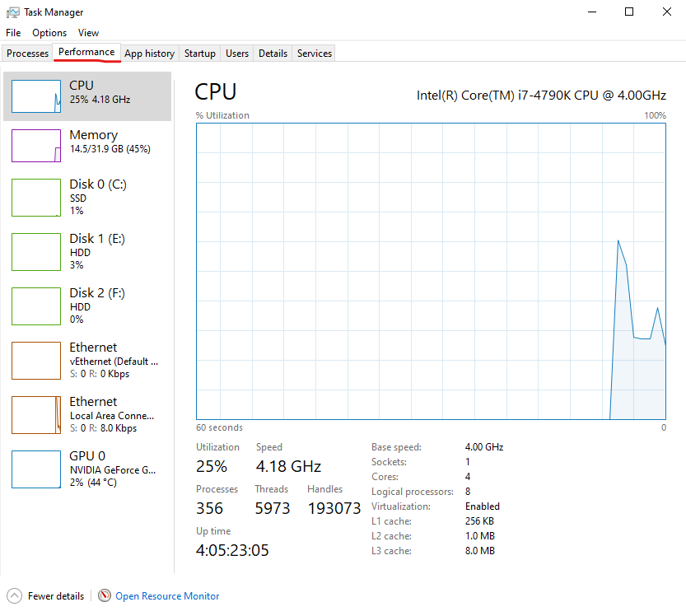The height and width of the screenshot is (616, 686).
Task: Open the File menu
Action: 12,33
